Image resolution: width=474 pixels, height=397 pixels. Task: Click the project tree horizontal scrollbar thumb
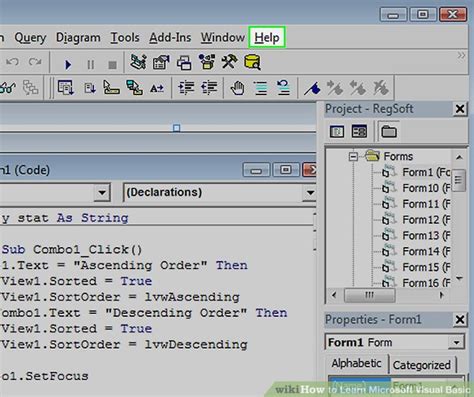pyautogui.click(x=369, y=295)
